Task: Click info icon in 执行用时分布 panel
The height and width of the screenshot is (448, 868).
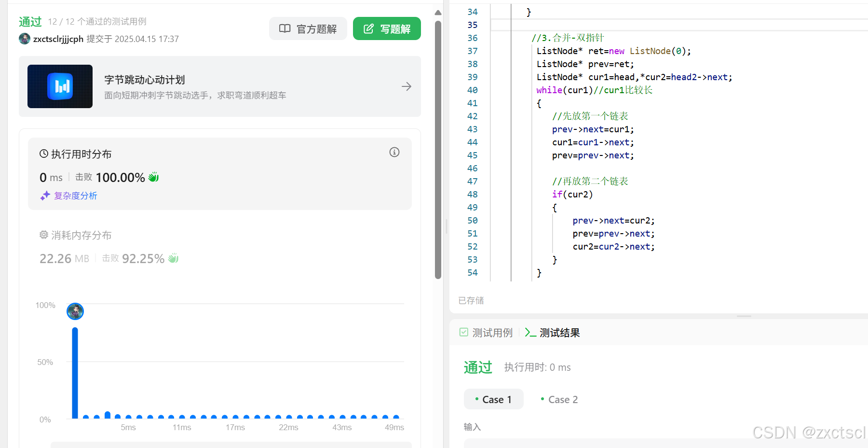Action: 394,152
